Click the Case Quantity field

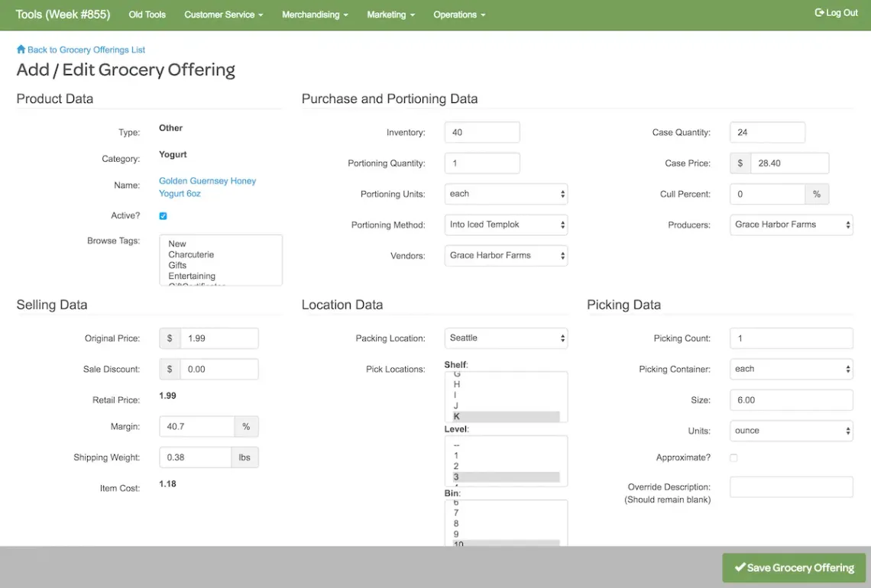[x=767, y=132]
